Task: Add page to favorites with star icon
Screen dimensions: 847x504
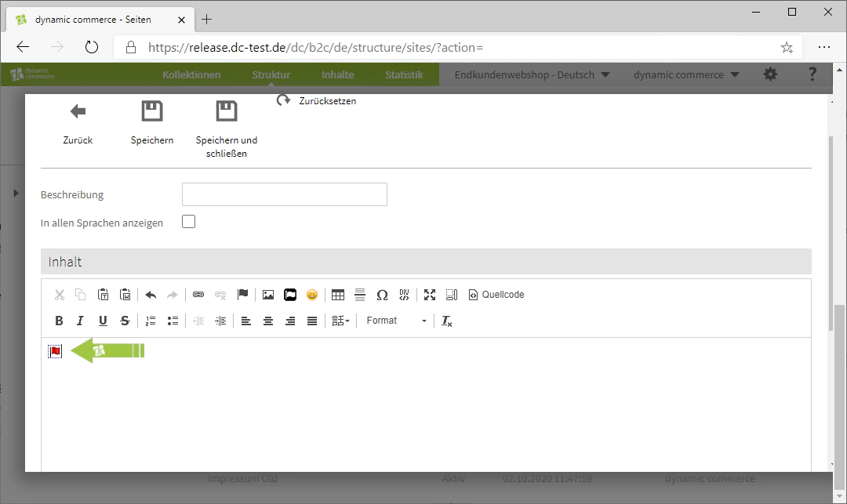Action: (787, 48)
